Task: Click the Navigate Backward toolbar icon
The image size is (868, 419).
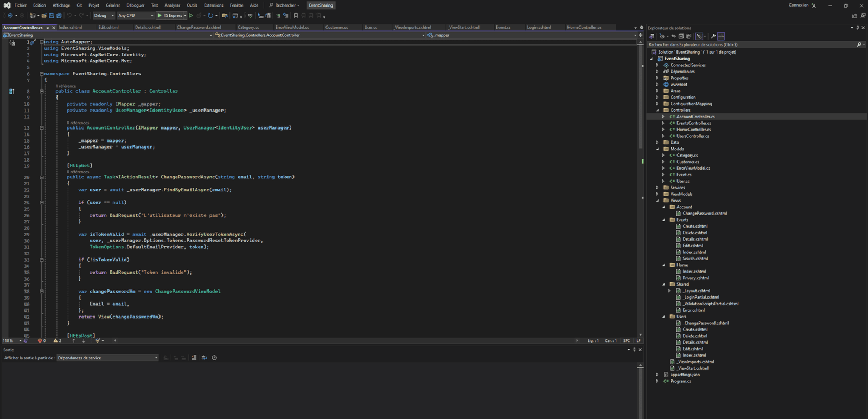Action: click(x=10, y=15)
